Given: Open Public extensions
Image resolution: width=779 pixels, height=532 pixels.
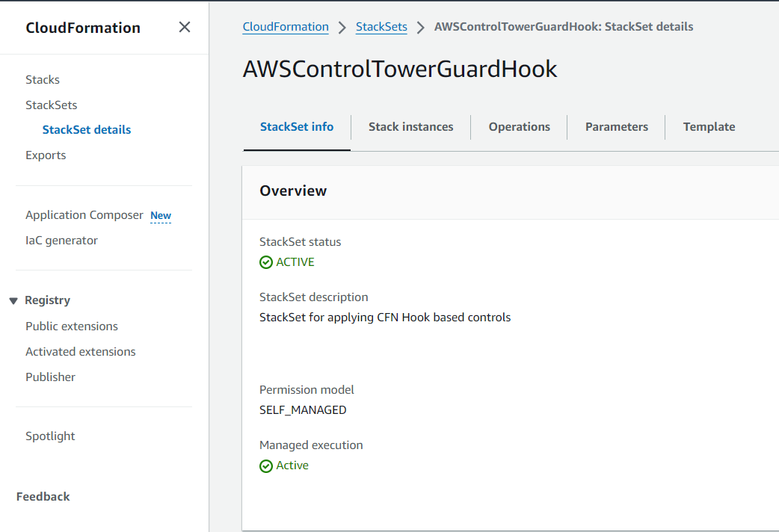Looking at the screenshot, I should point(72,326).
